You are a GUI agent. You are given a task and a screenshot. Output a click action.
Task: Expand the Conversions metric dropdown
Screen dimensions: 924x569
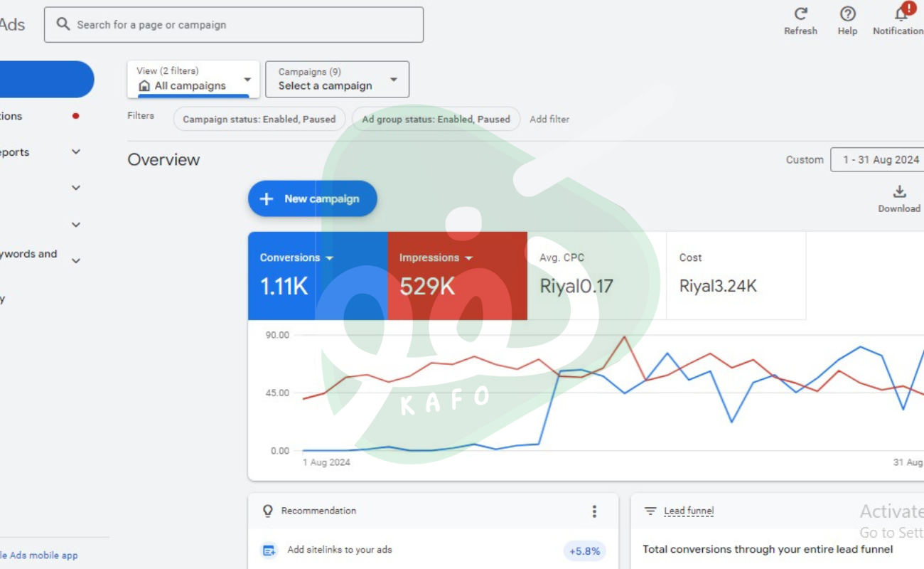(329, 258)
